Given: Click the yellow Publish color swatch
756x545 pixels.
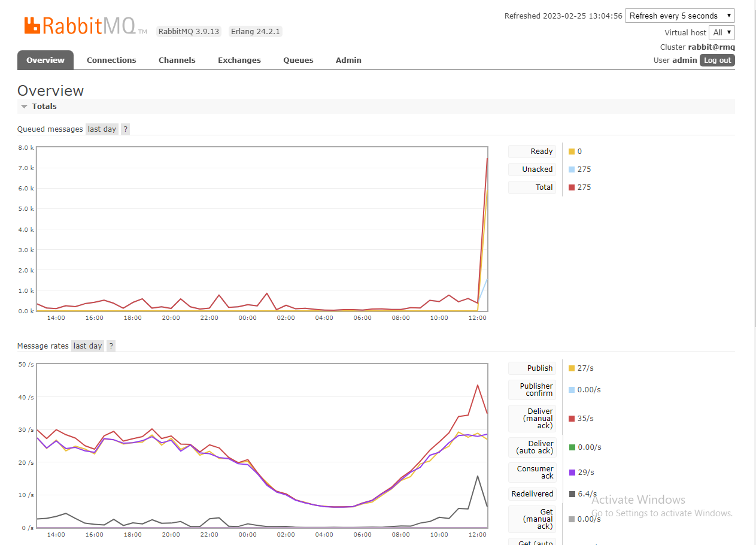Looking at the screenshot, I should coord(572,368).
